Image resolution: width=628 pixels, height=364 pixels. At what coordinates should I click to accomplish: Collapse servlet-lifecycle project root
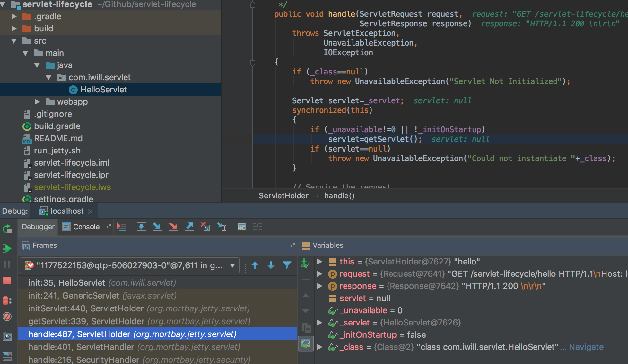point(3,4)
